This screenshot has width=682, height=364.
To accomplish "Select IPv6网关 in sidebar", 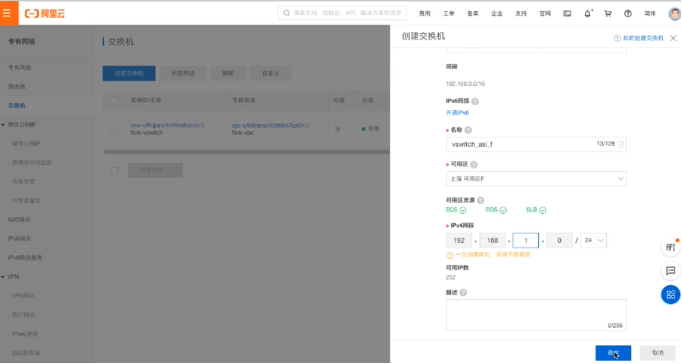I will coord(20,239).
